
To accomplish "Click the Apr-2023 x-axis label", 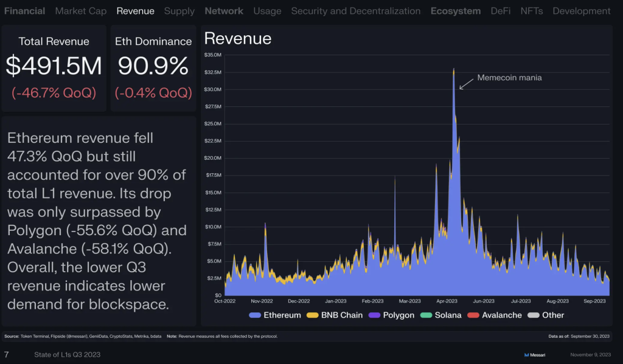I will 447,301.
